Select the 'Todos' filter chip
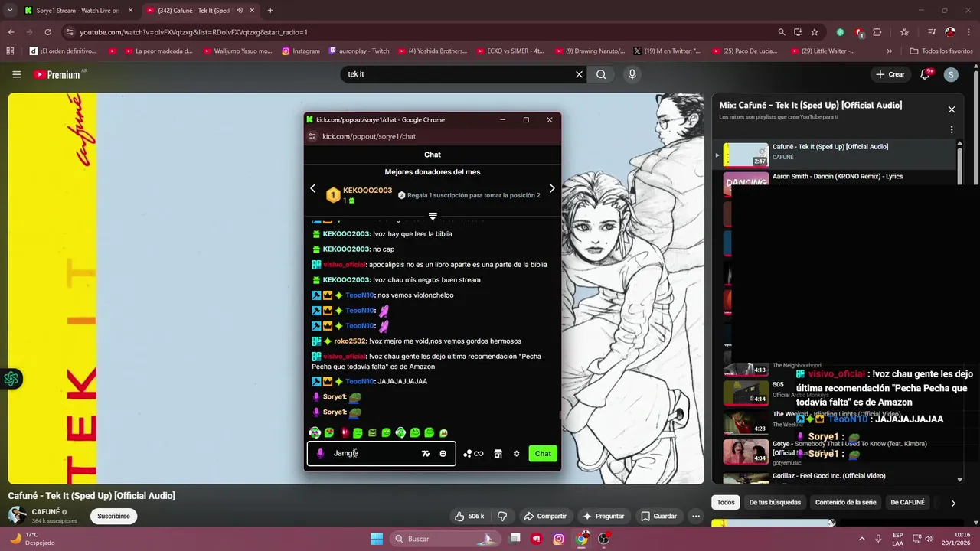The width and height of the screenshot is (980, 551). tap(726, 503)
